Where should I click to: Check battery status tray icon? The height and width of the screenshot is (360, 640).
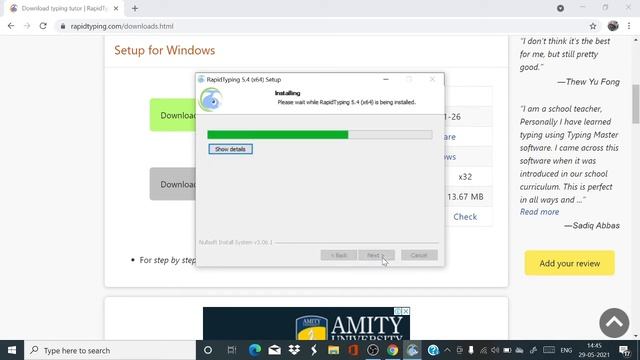tap(507, 350)
